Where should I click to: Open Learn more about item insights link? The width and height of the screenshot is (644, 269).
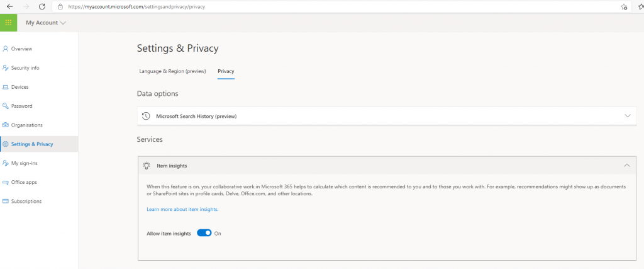pos(182,209)
